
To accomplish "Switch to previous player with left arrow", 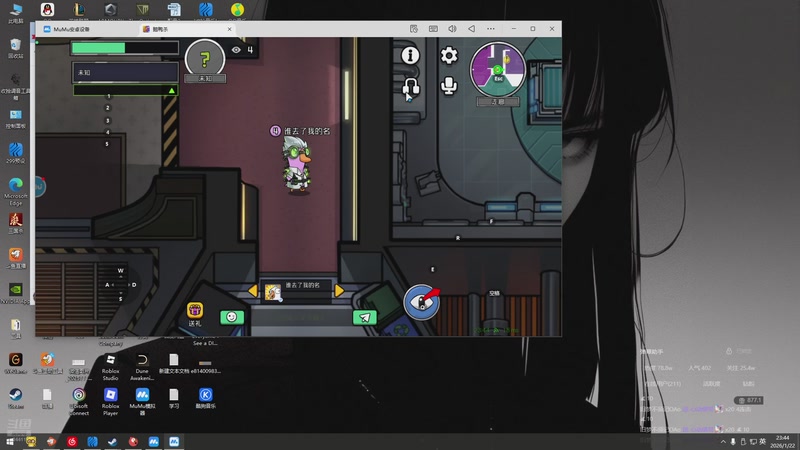I will pyautogui.click(x=253, y=290).
